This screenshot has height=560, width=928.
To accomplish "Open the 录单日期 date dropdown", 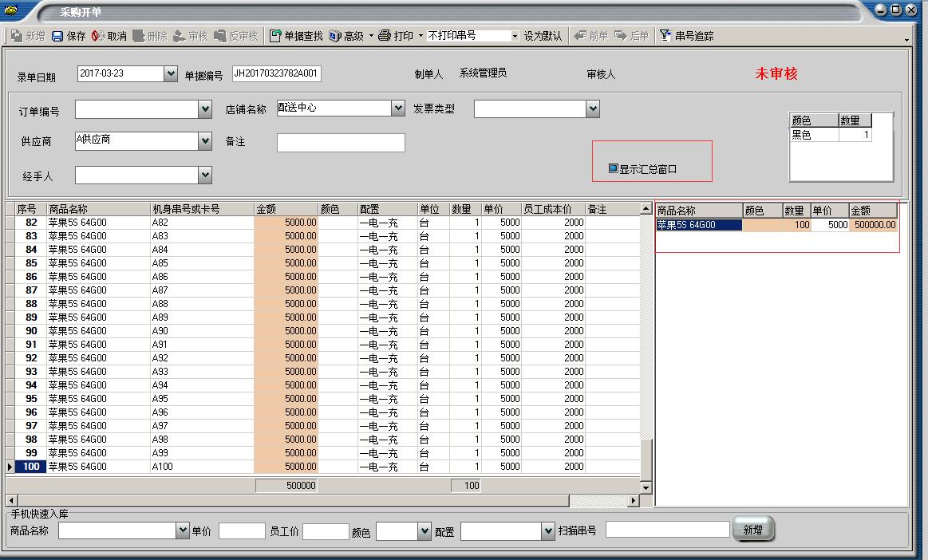I will tap(171, 73).
